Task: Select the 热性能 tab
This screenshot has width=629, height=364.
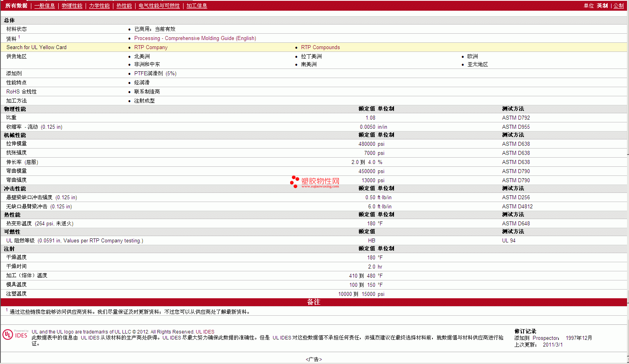Action: pos(124,6)
